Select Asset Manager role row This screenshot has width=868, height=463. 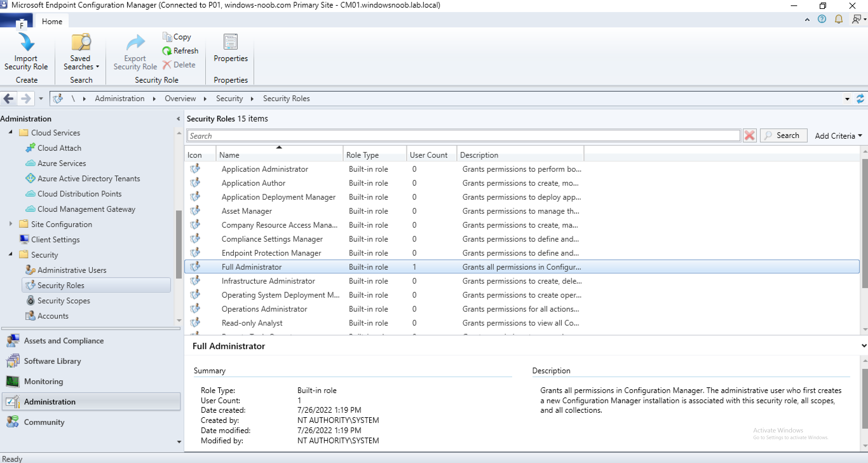tap(522, 211)
